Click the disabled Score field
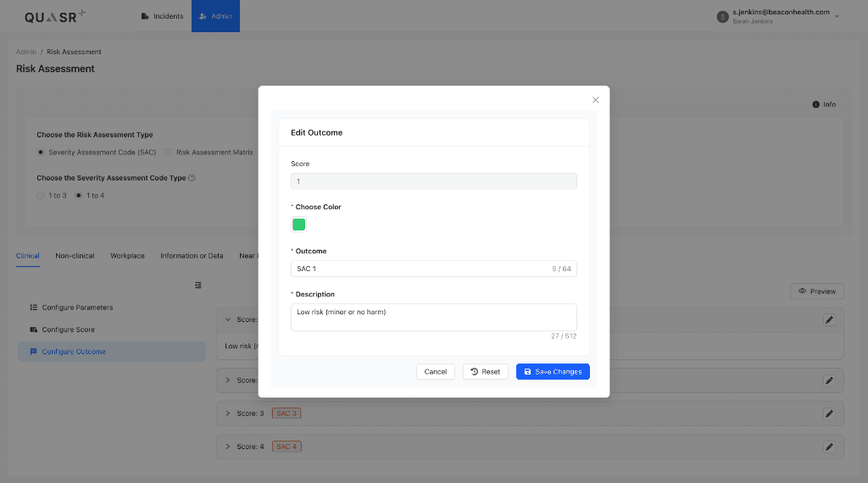This screenshot has width=868, height=483. click(x=433, y=181)
